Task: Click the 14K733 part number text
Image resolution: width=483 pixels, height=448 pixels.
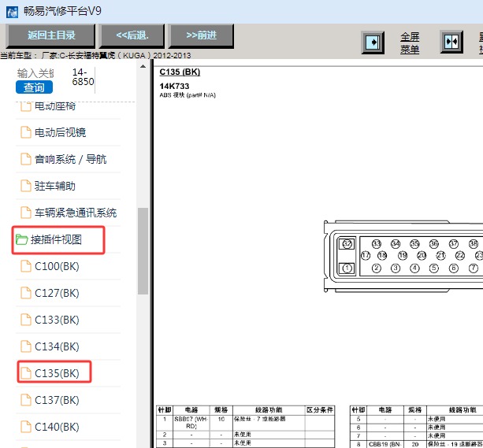Action: [x=174, y=86]
